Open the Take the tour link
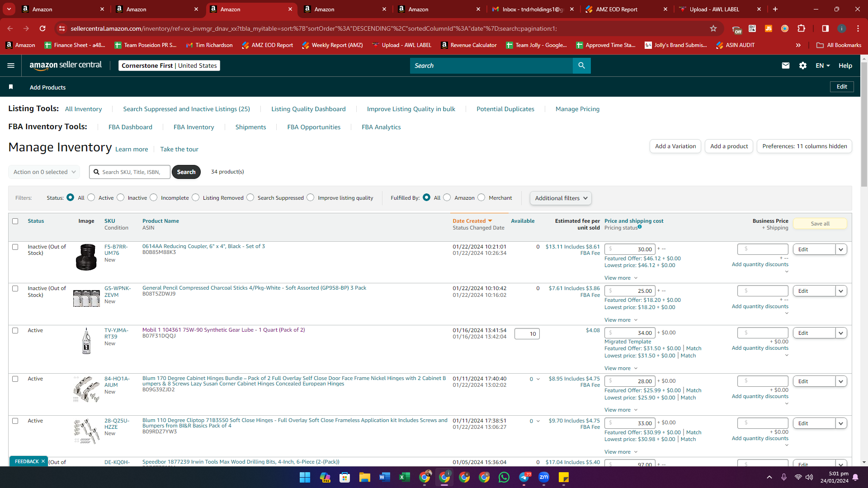Viewport: 868px width, 488px height. point(179,149)
